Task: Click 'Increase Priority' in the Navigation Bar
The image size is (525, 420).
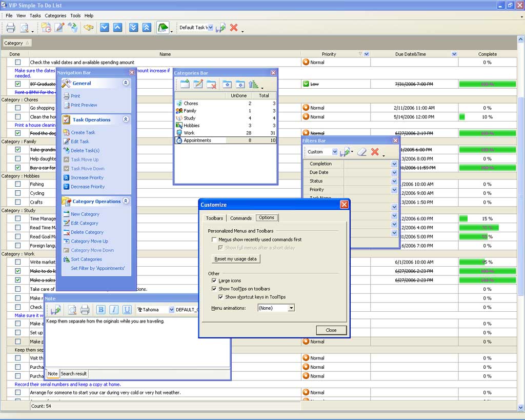Action: [x=87, y=177]
